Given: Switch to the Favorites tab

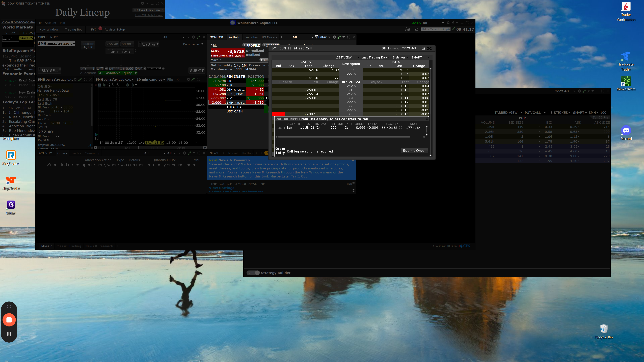Looking at the screenshot, I should click(251, 37).
